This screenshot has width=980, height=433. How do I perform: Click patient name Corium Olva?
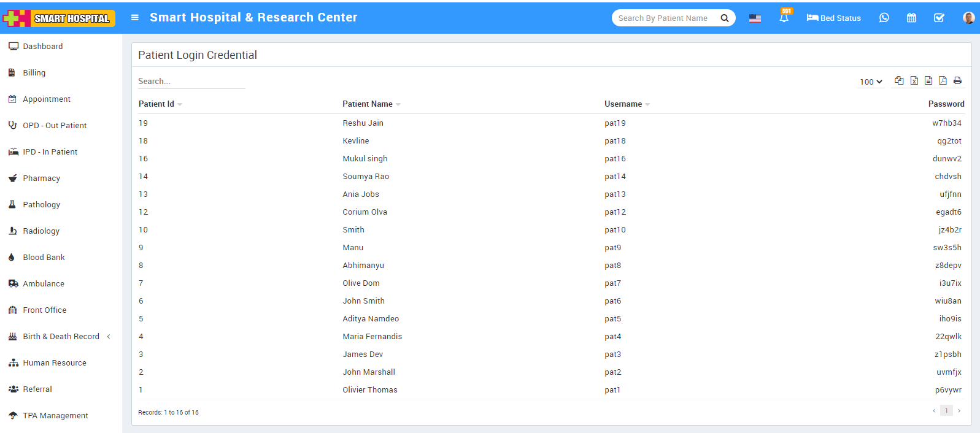[365, 212]
